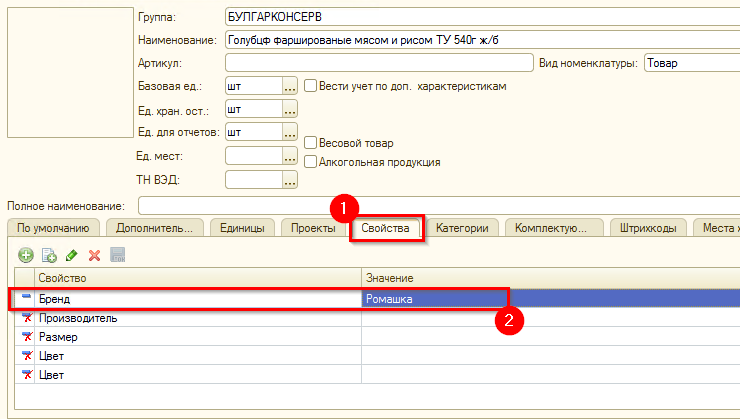Open the ТН ВЭД selection button
This screenshot has height=419, width=740.
(x=290, y=181)
